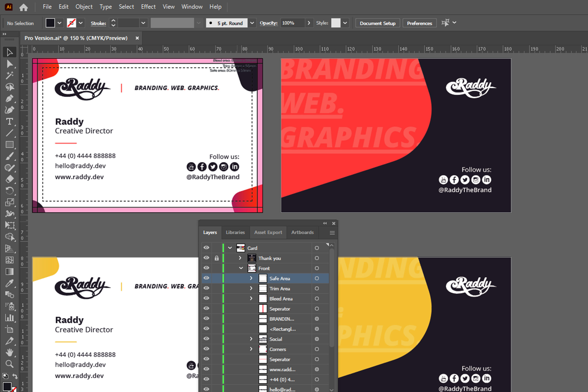Image resolution: width=588 pixels, height=392 pixels.
Task: Unlock the Thank you layer
Action: [217, 258]
